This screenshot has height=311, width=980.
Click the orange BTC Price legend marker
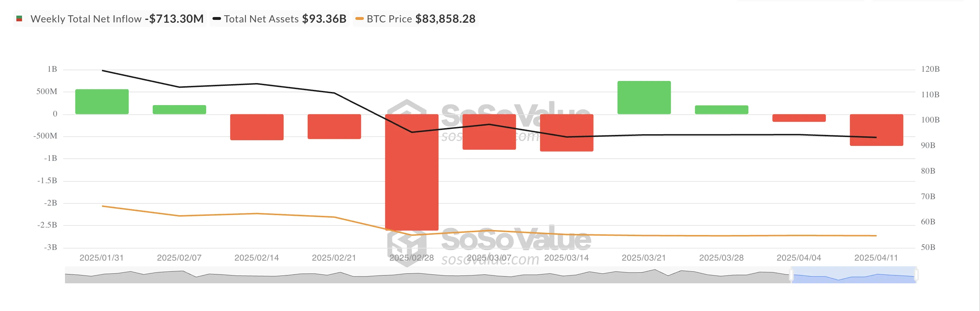pos(359,18)
